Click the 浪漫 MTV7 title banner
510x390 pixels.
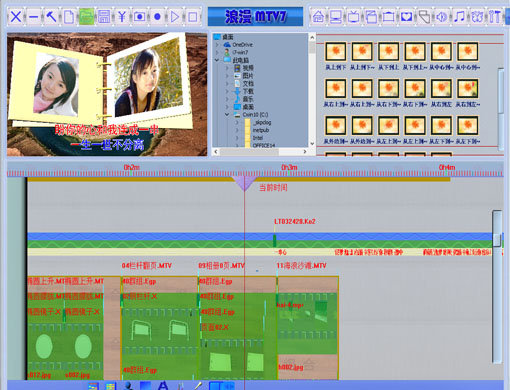(255, 16)
